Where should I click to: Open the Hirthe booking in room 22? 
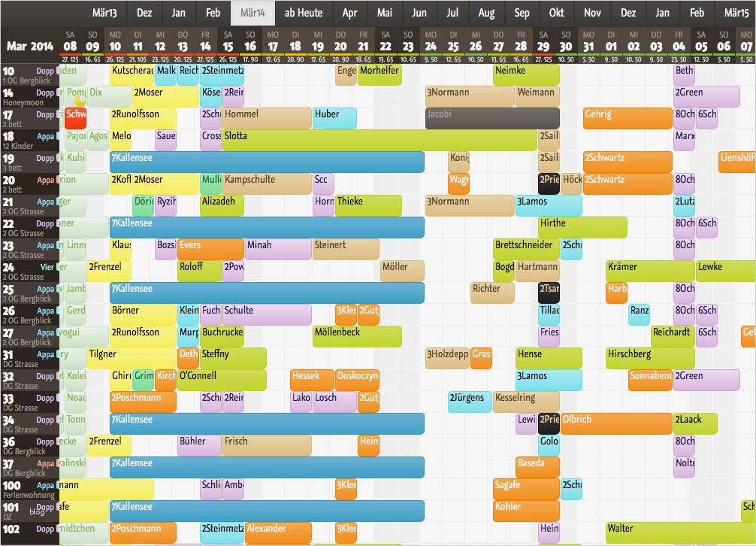tap(582, 227)
